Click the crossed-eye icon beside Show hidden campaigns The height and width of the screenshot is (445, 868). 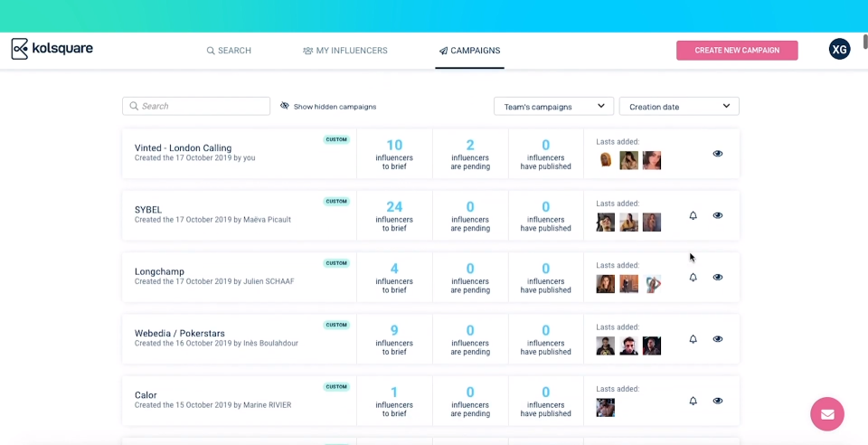(x=285, y=106)
